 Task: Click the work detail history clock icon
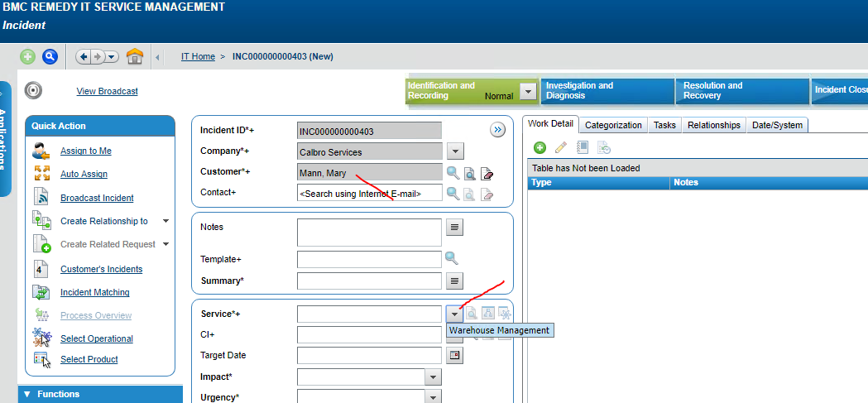(603, 147)
